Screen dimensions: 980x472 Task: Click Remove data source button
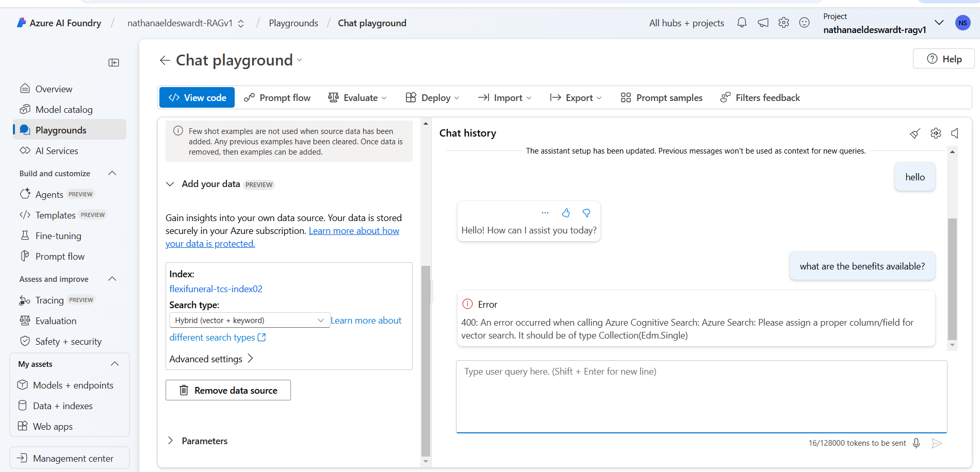228,390
